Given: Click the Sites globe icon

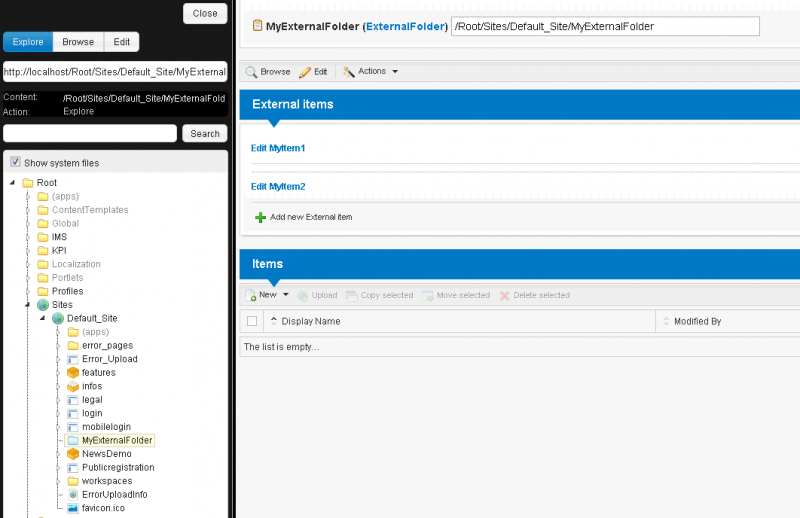Looking at the screenshot, I should click(x=43, y=305).
